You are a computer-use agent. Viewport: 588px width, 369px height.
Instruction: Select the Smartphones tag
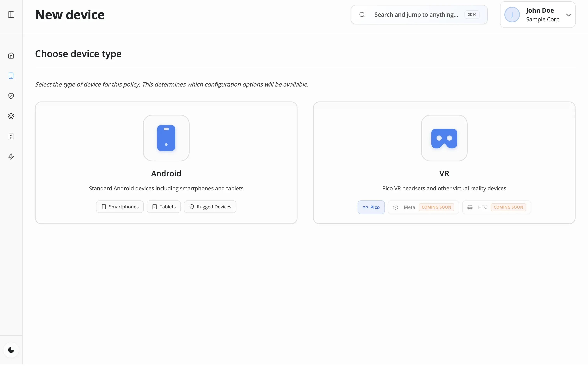coord(120,207)
